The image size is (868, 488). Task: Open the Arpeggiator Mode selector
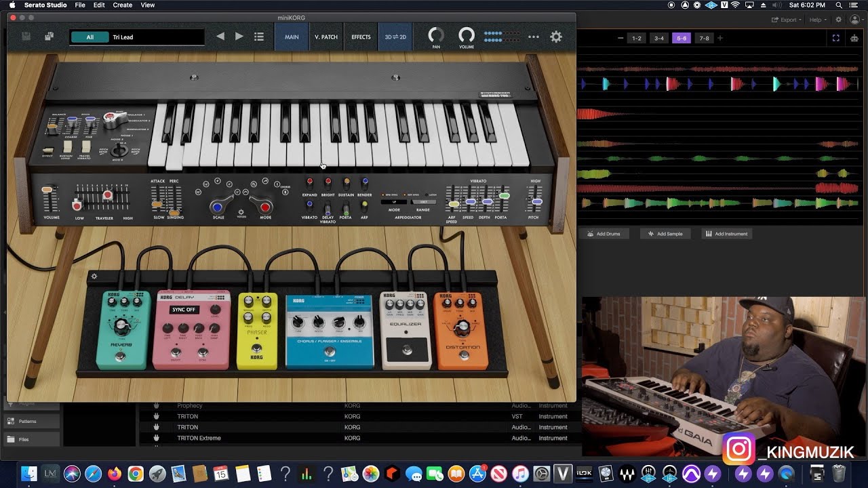394,202
